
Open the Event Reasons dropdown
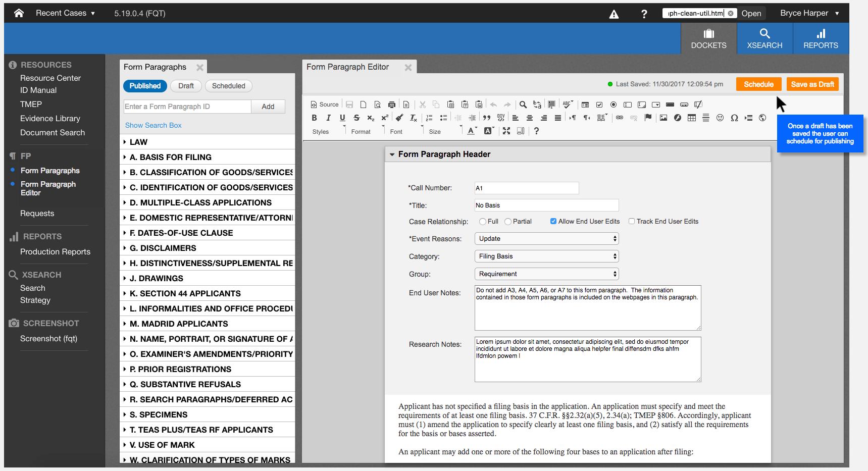point(547,239)
